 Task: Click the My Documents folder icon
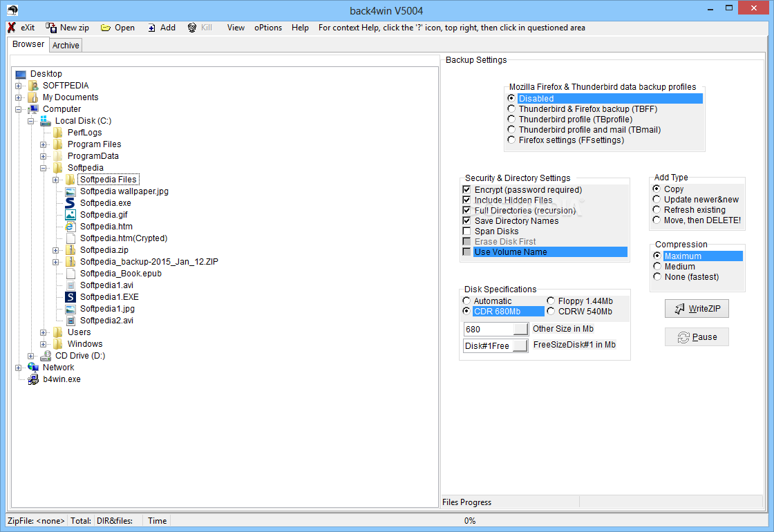click(33, 97)
